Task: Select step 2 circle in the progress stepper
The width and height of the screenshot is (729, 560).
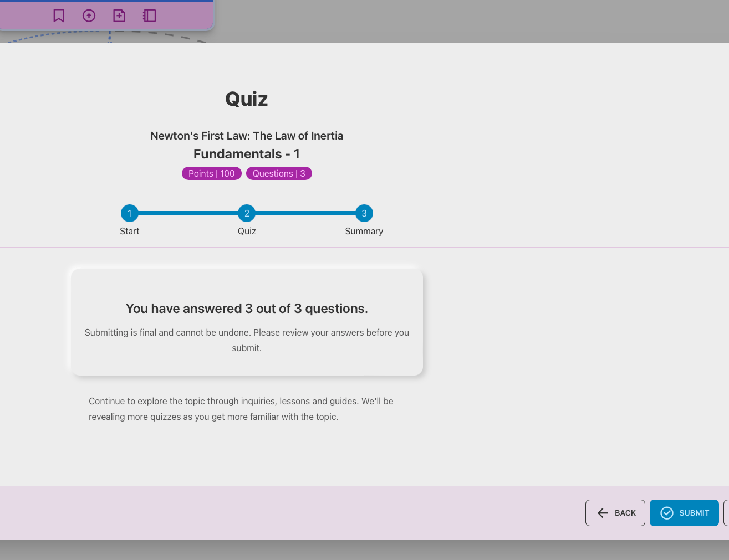Action: coord(247,213)
